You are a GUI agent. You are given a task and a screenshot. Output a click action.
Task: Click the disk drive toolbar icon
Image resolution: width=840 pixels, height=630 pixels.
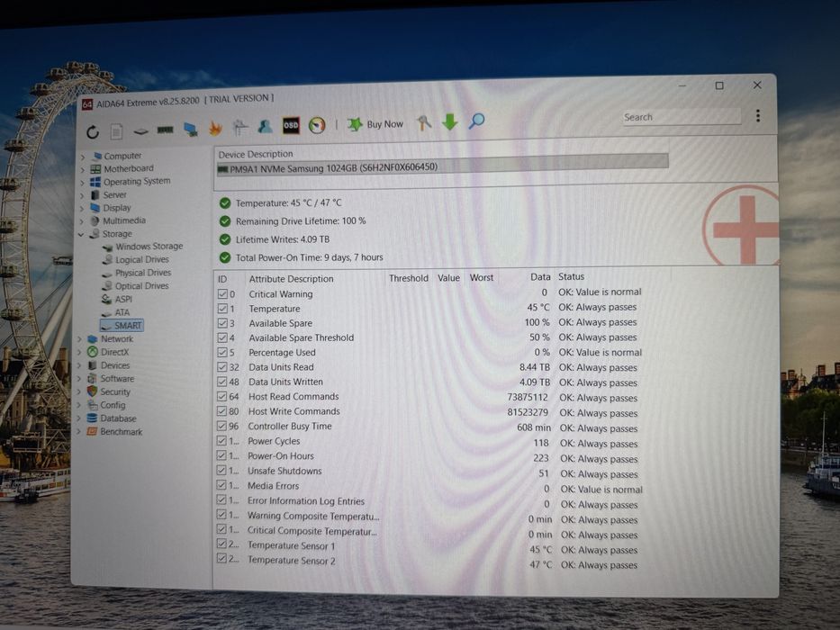click(x=140, y=130)
